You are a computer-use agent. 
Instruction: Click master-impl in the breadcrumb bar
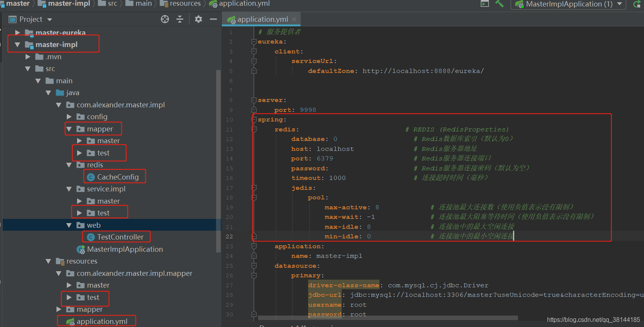(x=69, y=3)
